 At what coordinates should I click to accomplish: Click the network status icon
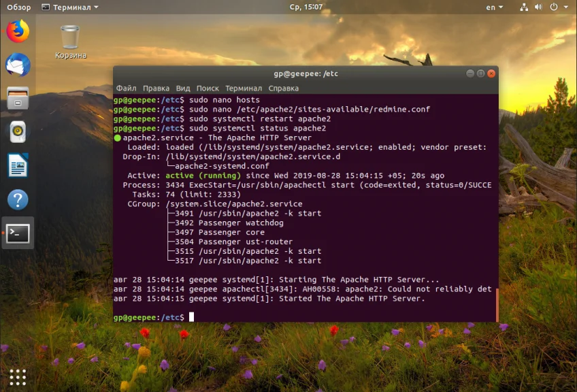(524, 7)
